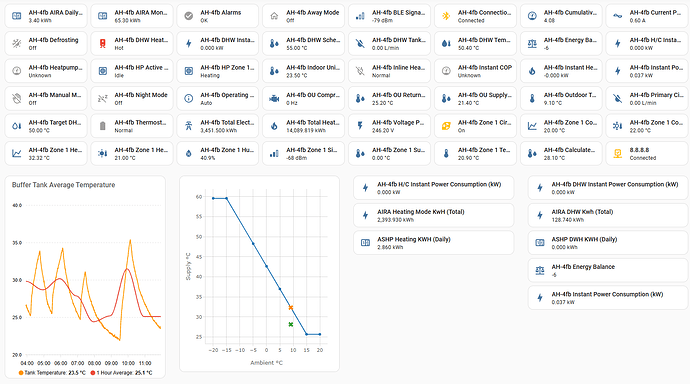Screen dimensions: 690x384
Task: Click the DHW Schedule card showing 55.00 °C
Action: (304, 43)
